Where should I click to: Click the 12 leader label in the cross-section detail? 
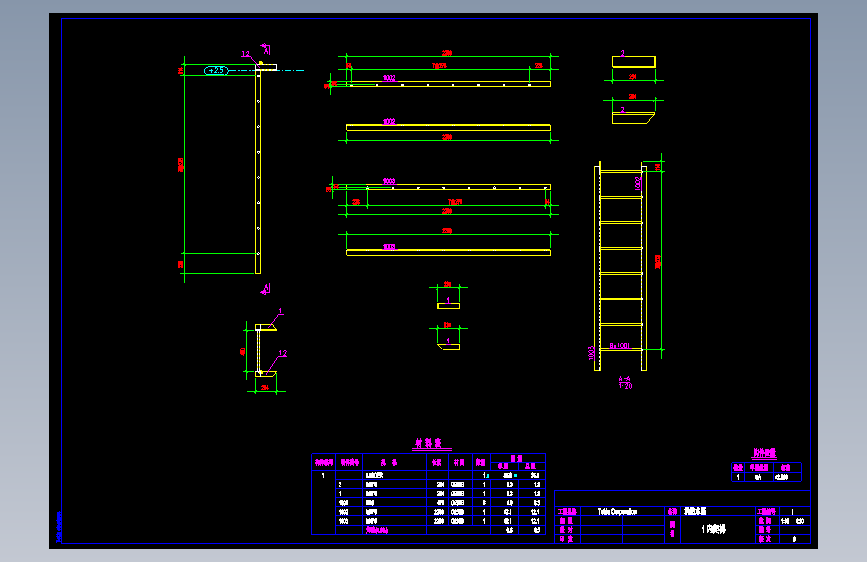[x=283, y=353]
